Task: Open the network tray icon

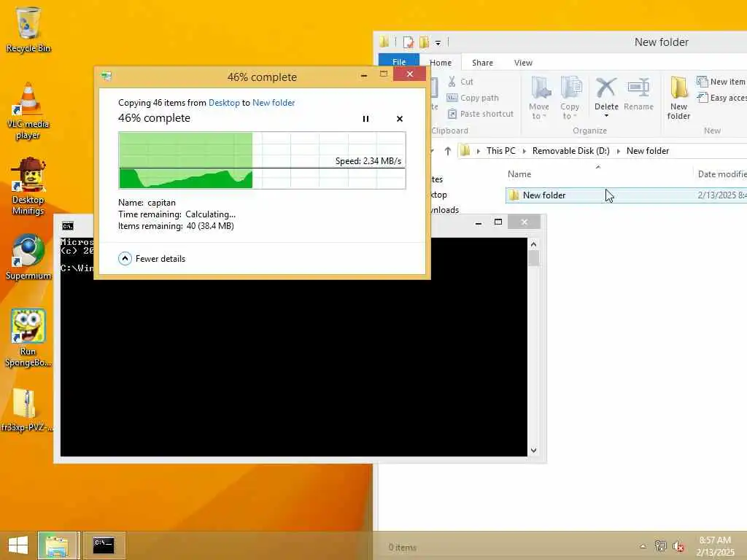Action: click(x=661, y=545)
